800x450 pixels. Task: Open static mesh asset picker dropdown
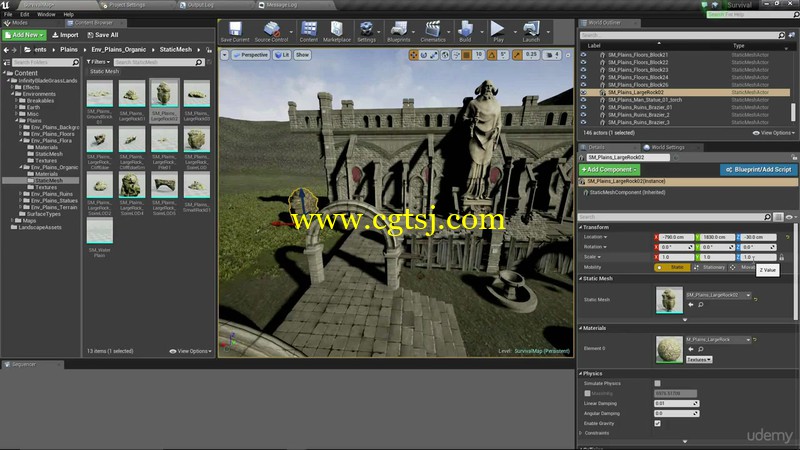click(x=718, y=295)
